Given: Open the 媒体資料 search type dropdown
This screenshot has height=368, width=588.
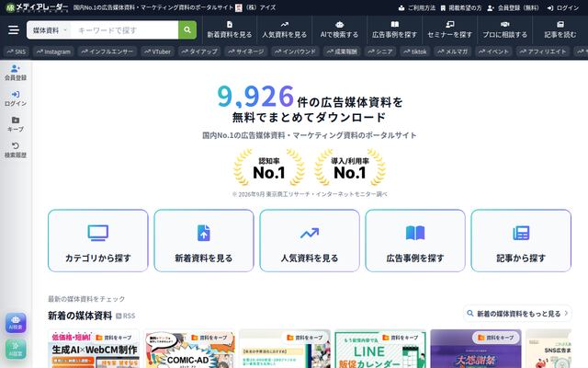Looking at the screenshot, I should [50, 30].
